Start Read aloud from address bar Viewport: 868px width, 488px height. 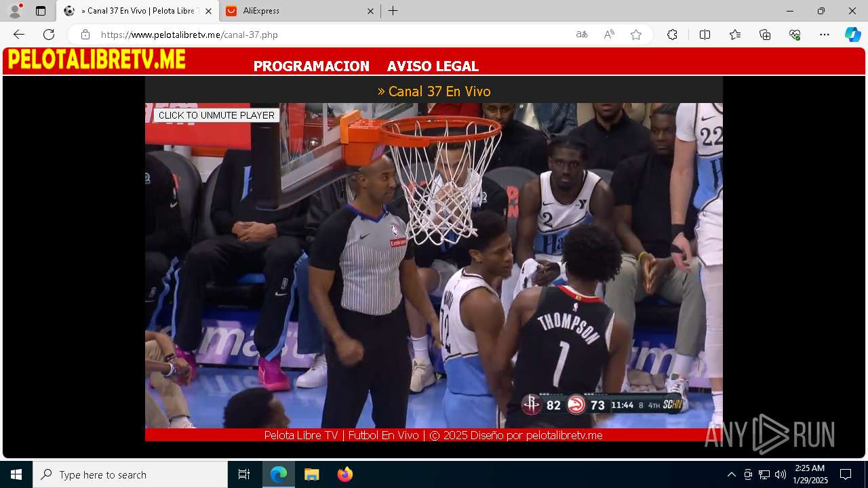coord(609,35)
